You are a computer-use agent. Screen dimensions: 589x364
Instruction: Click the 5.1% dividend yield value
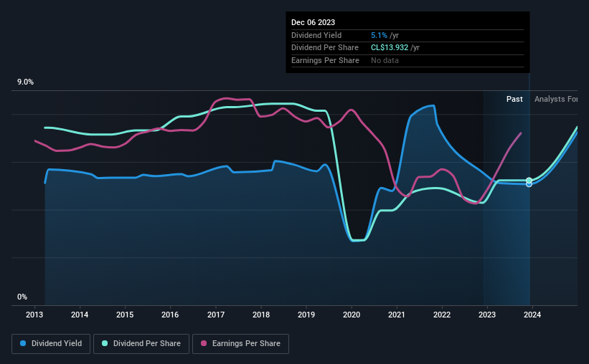379,35
